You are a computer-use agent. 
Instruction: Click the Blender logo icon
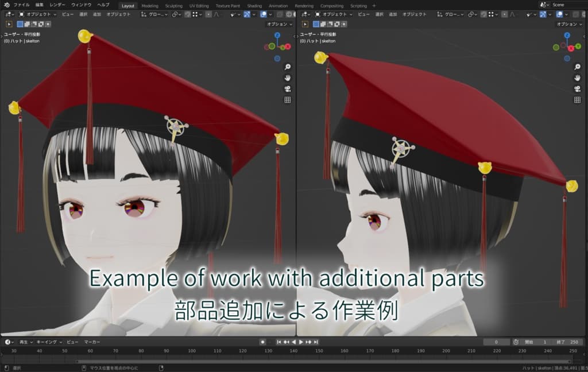point(6,5)
